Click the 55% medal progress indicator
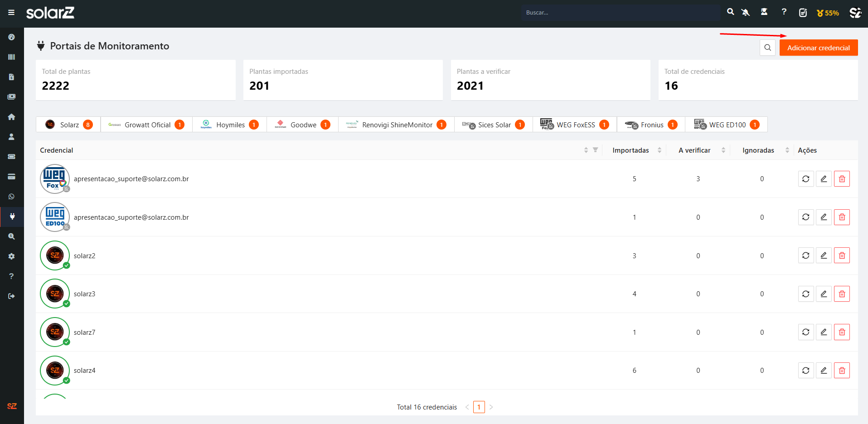Viewport: 868px width, 424px height. (x=828, y=13)
